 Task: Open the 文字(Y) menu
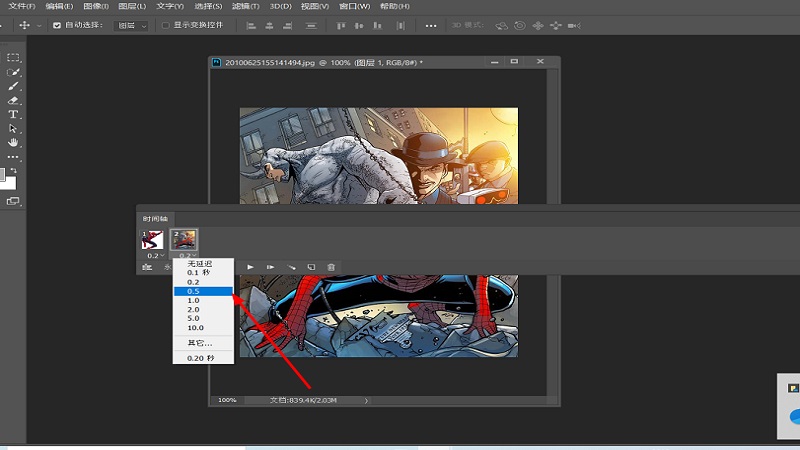(170, 6)
